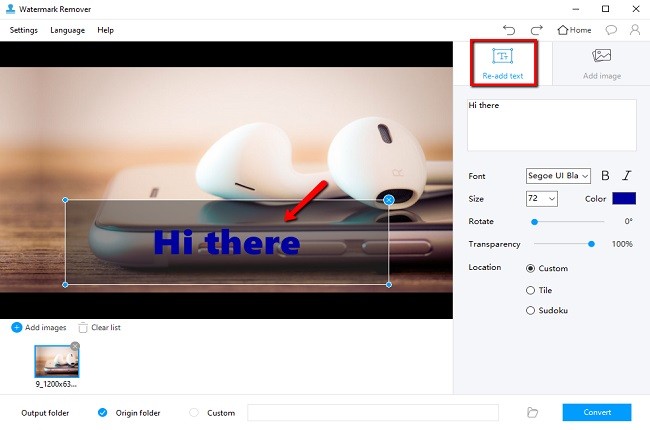Delete the text box via its X handle
Screen dimensions: 650x430
tap(388, 200)
